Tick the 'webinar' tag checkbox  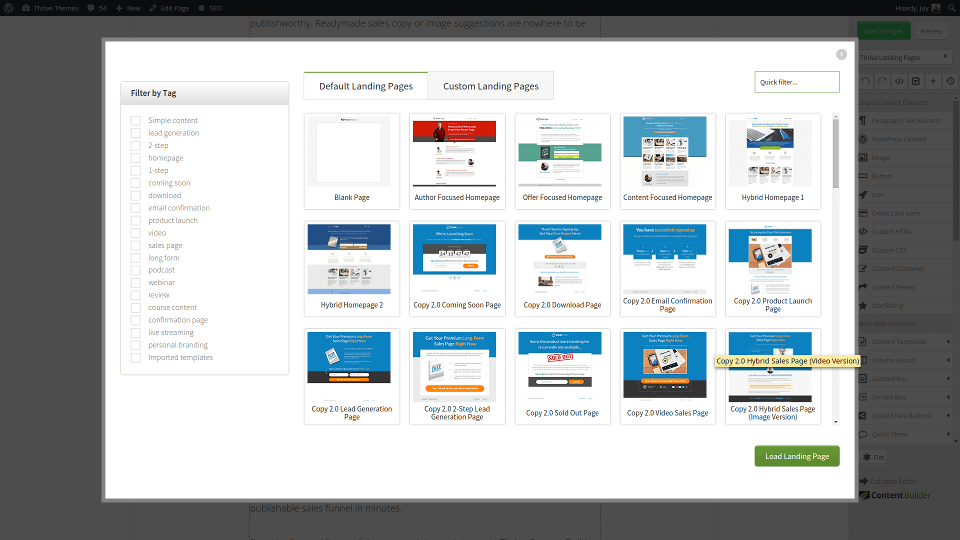tap(135, 283)
